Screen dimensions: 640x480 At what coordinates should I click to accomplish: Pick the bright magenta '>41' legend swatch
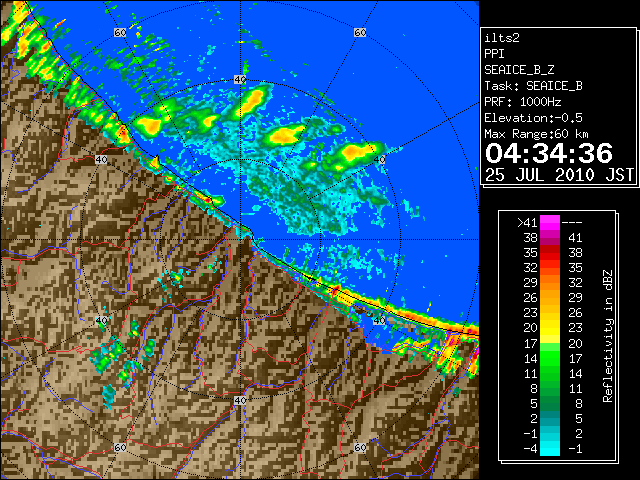pyautogui.click(x=550, y=222)
